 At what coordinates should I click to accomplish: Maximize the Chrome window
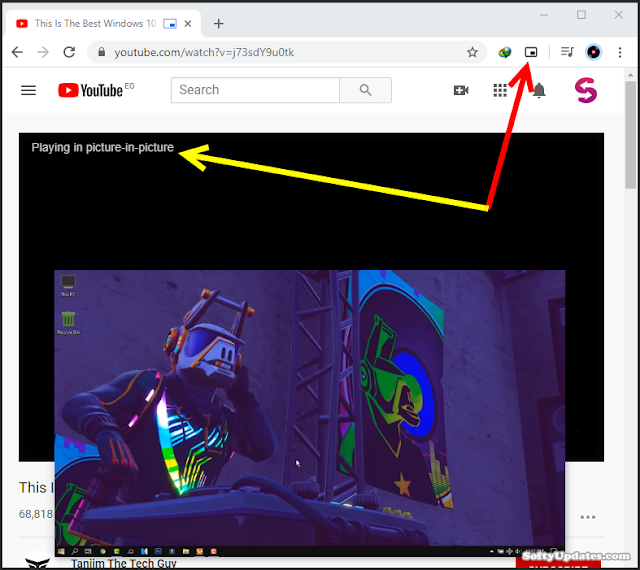pyautogui.click(x=581, y=15)
